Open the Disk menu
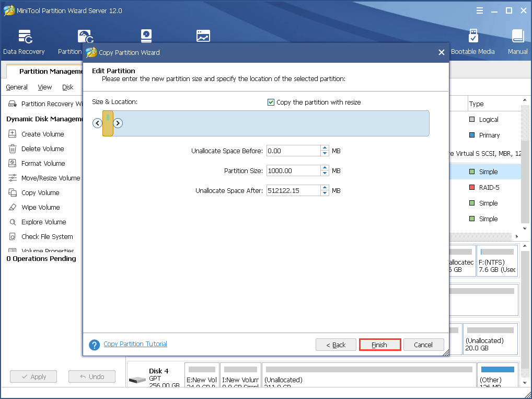Viewport: 532px width, 399px height. pos(68,87)
